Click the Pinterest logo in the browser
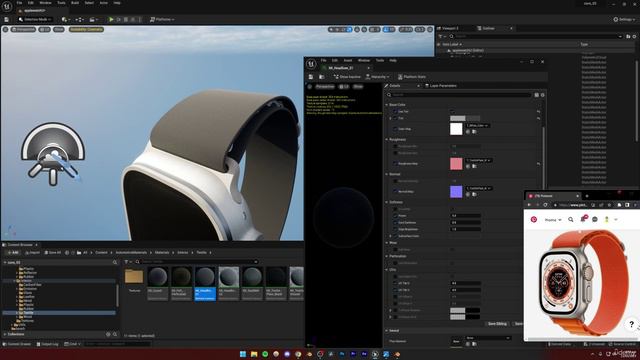 (534, 220)
